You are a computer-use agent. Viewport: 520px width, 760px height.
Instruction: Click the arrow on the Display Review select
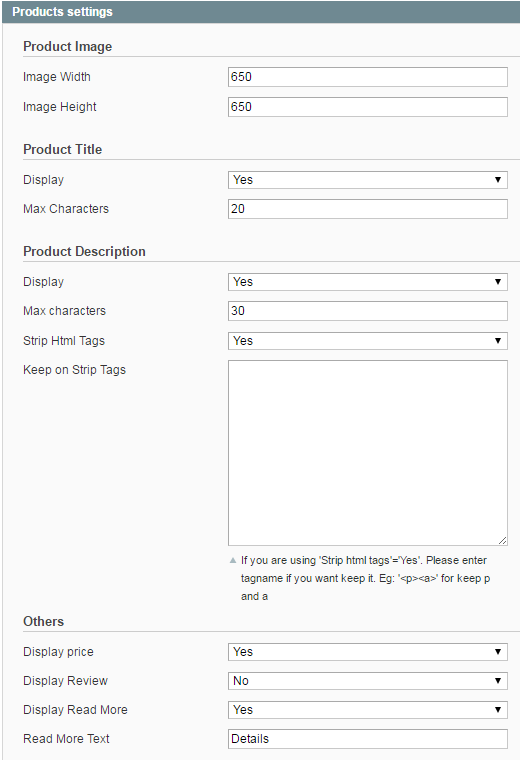(x=498, y=681)
